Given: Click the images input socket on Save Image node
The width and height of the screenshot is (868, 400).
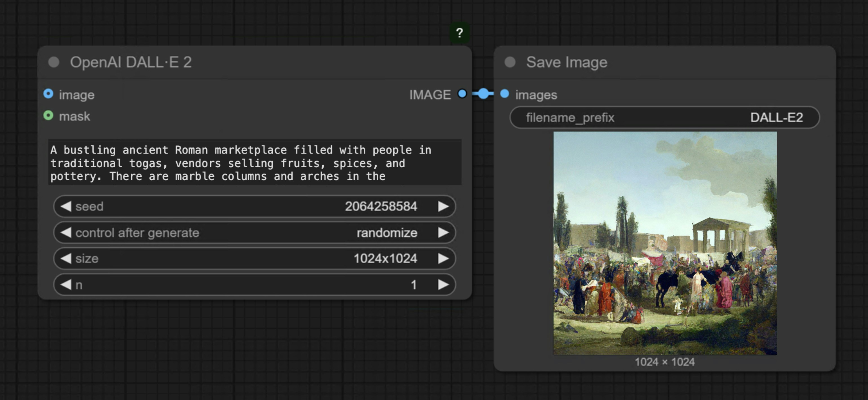Looking at the screenshot, I should tap(504, 95).
